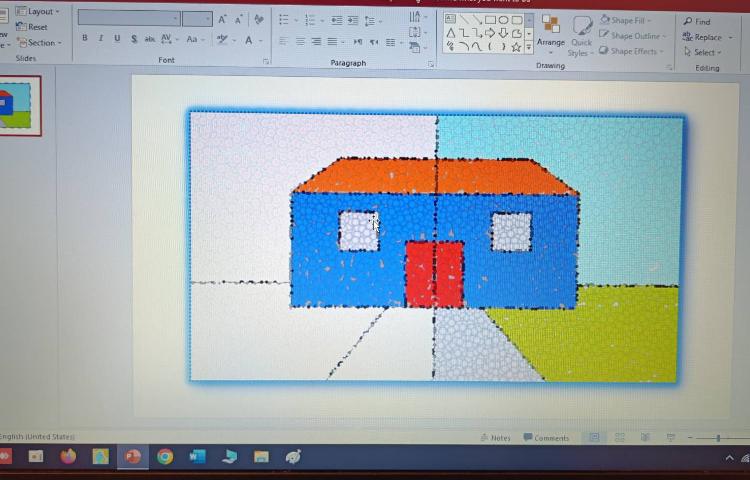Select the Isosceles Triangle shape
This screenshot has height=480, width=750.
(451, 33)
